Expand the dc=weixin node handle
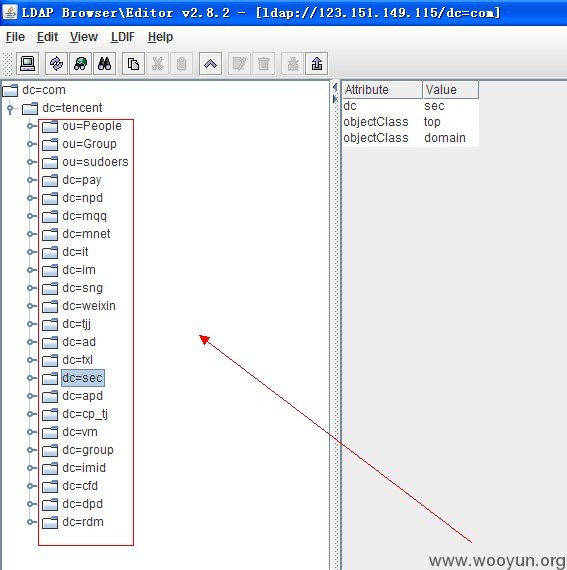The height and width of the screenshot is (570, 567). [32, 306]
